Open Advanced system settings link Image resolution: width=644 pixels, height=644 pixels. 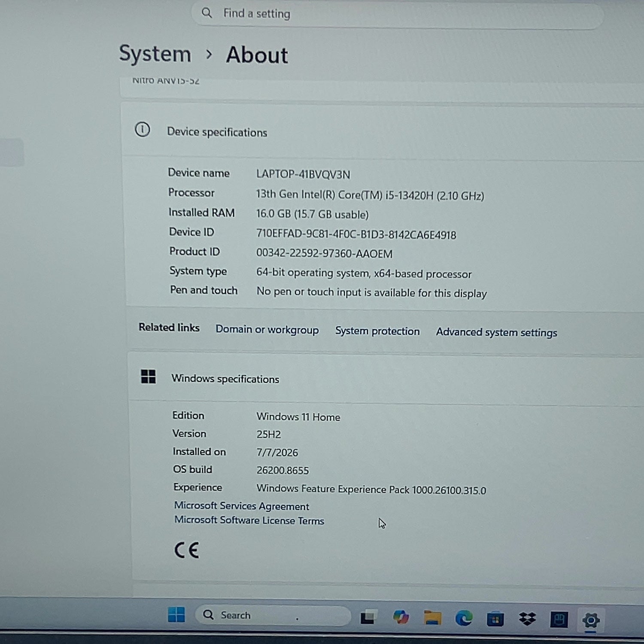tap(496, 332)
